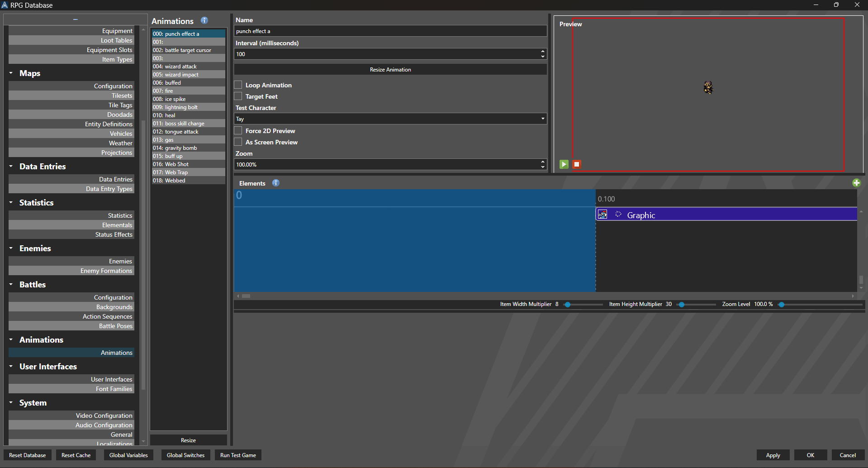The height and width of the screenshot is (468, 868).
Task: Click the RPG Database app icon in title bar
Action: (x=5, y=5)
